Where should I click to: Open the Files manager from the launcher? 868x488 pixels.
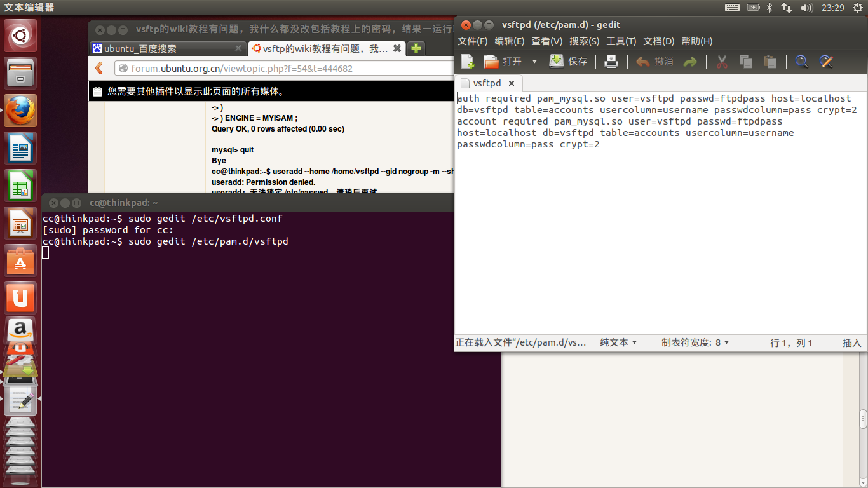point(21,73)
